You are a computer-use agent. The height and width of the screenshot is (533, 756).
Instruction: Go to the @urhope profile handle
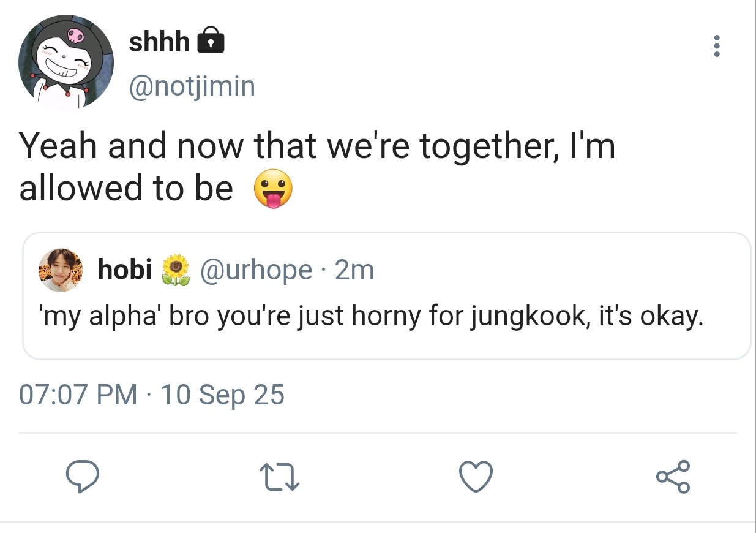coord(255,270)
